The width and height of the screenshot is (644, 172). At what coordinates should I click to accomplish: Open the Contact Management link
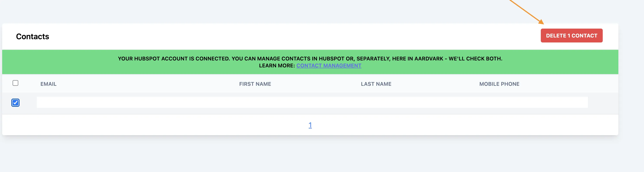(329, 66)
